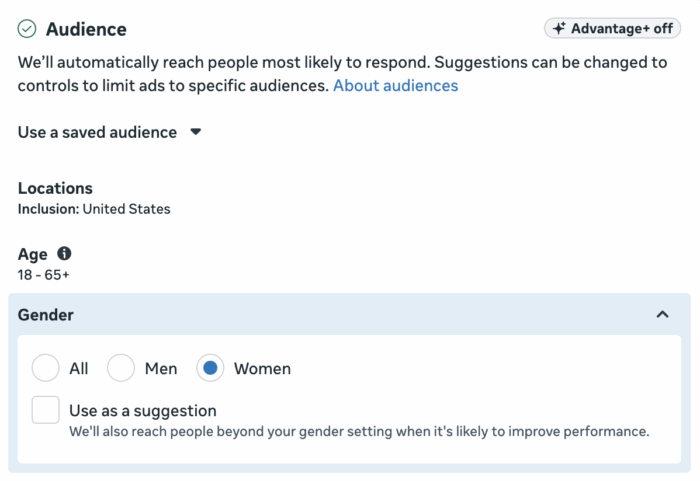The image size is (700, 481).
Task: Select the Men gender radio button
Action: [121, 368]
